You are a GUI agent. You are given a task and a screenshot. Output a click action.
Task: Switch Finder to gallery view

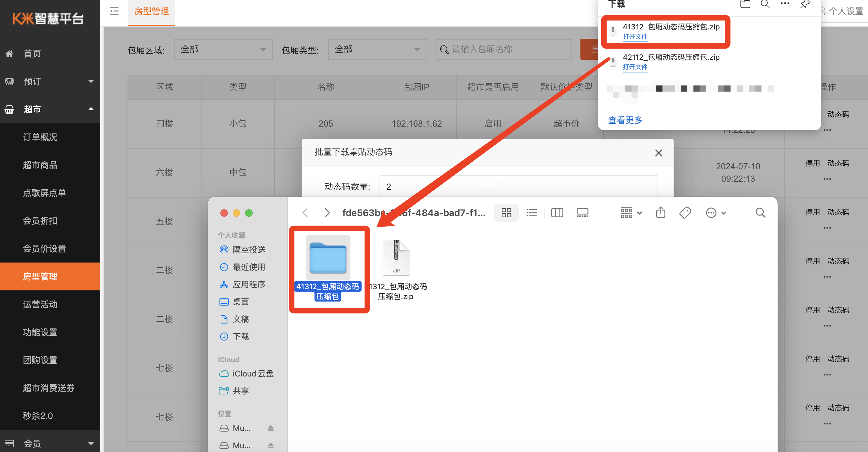[582, 213]
